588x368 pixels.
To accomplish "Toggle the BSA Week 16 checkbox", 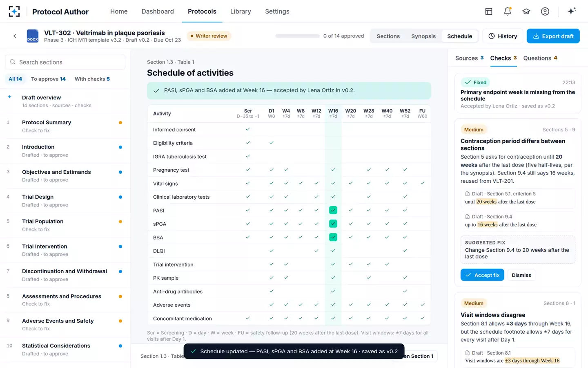I will [333, 237].
